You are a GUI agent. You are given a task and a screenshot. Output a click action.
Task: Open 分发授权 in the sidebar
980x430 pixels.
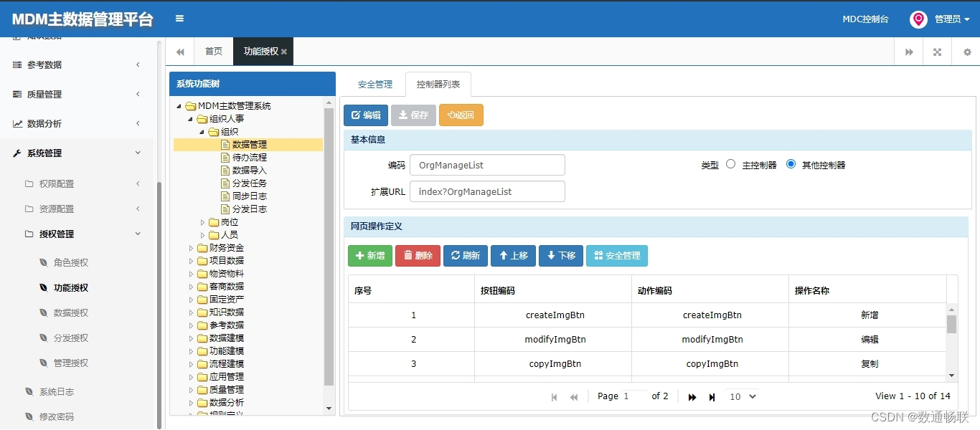[71, 338]
